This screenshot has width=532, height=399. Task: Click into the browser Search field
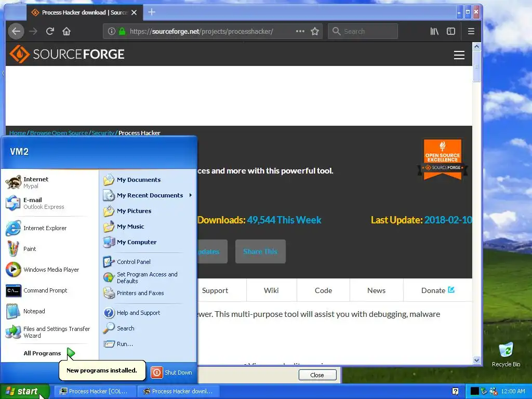point(363,31)
